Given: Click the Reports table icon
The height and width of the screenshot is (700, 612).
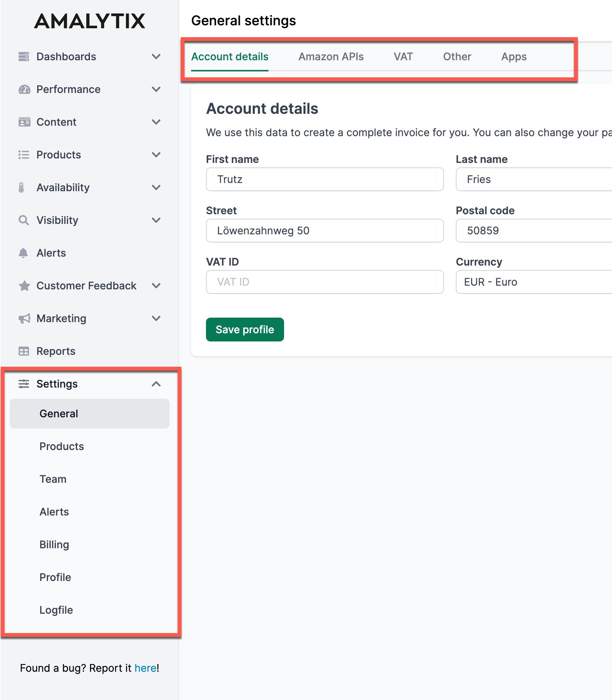Looking at the screenshot, I should pyautogui.click(x=24, y=351).
